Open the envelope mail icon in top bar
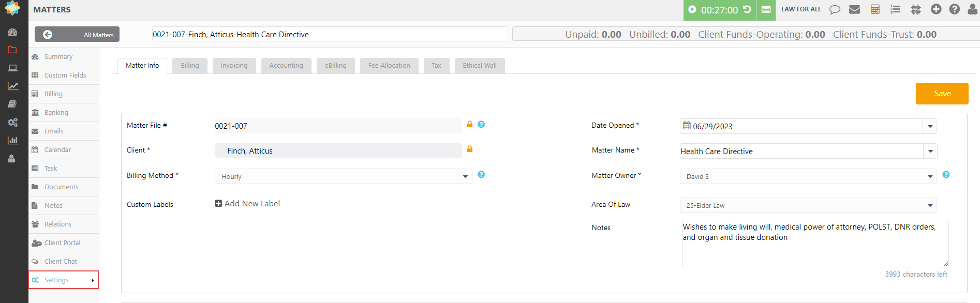This screenshot has height=303, width=980. click(854, 10)
